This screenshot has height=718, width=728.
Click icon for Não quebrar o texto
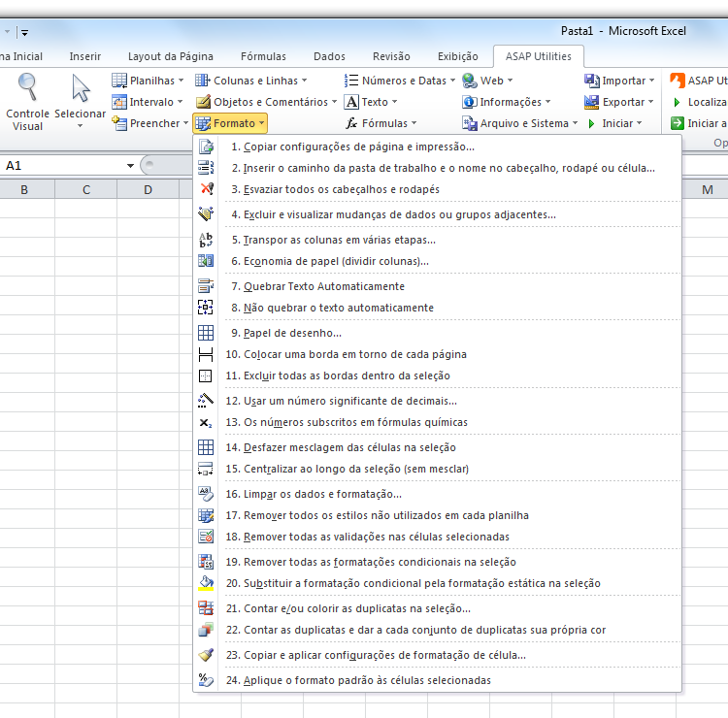pyautogui.click(x=206, y=308)
